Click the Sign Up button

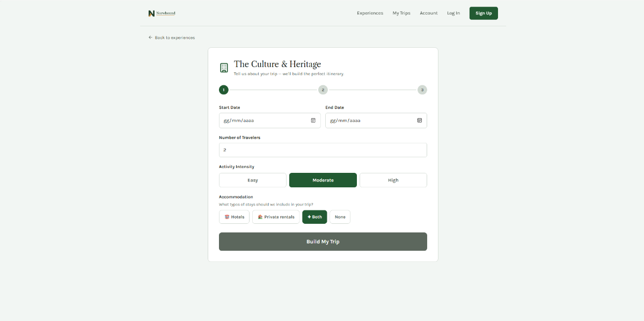[484, 13]
